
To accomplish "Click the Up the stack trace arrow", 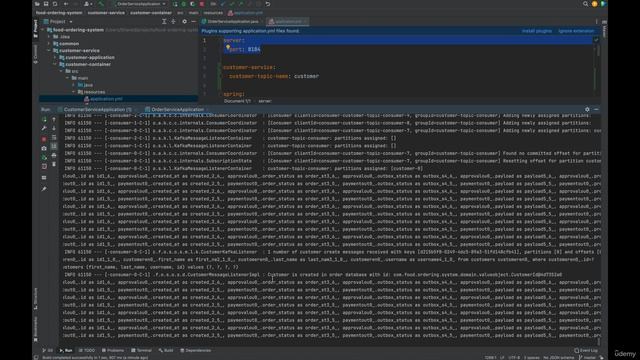I will coord(54,120).
